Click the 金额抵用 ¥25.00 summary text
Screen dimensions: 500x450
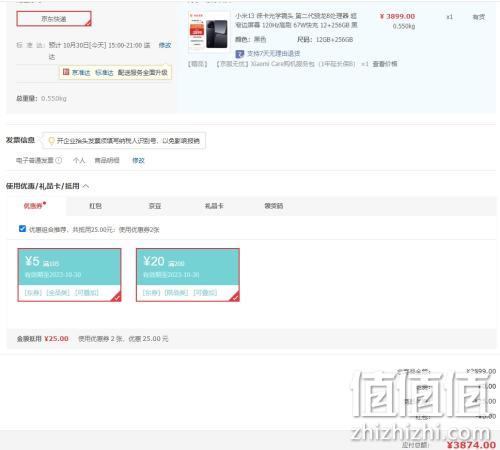43,339
